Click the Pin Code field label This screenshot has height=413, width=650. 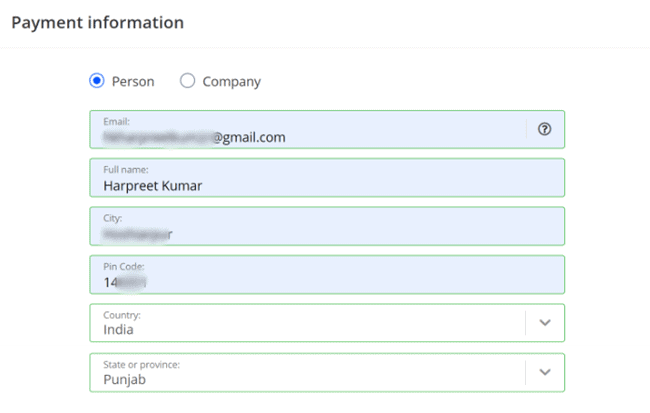[124, 266]
